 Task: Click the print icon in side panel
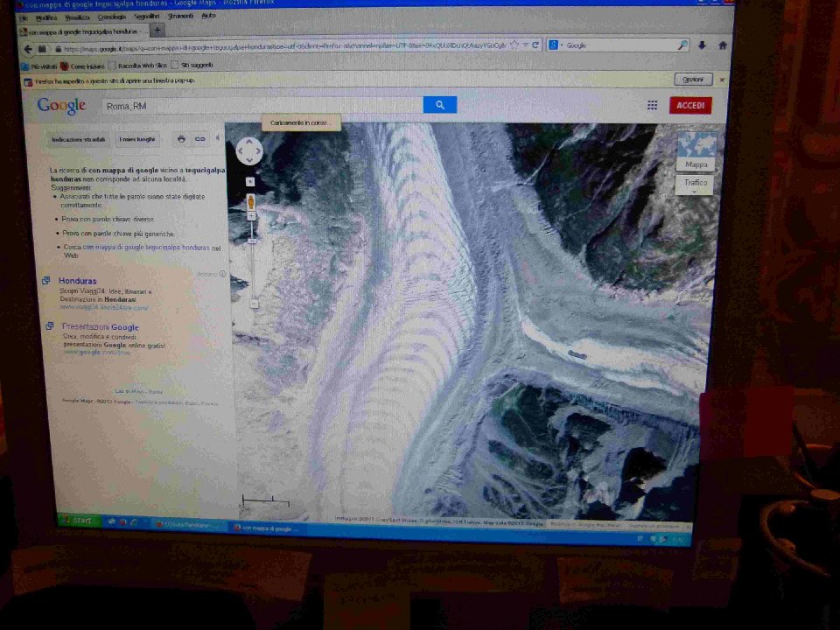[181, 139]
